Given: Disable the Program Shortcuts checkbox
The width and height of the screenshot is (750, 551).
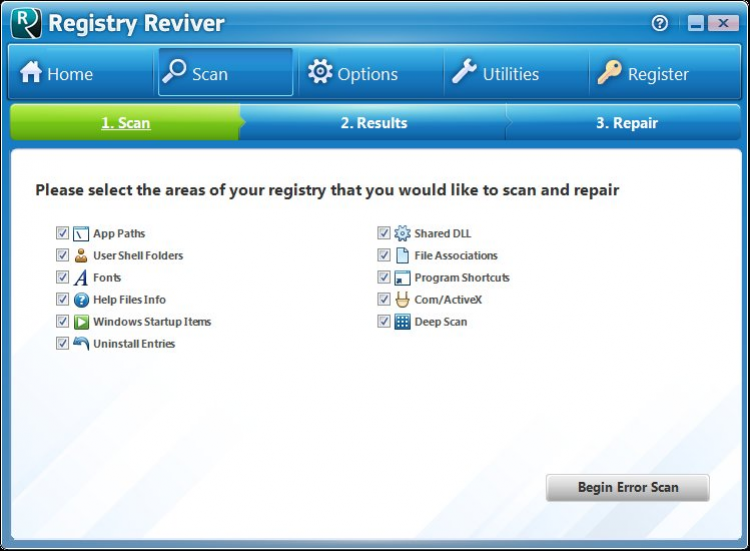Looking at the screenshot, I should [384, 277].
